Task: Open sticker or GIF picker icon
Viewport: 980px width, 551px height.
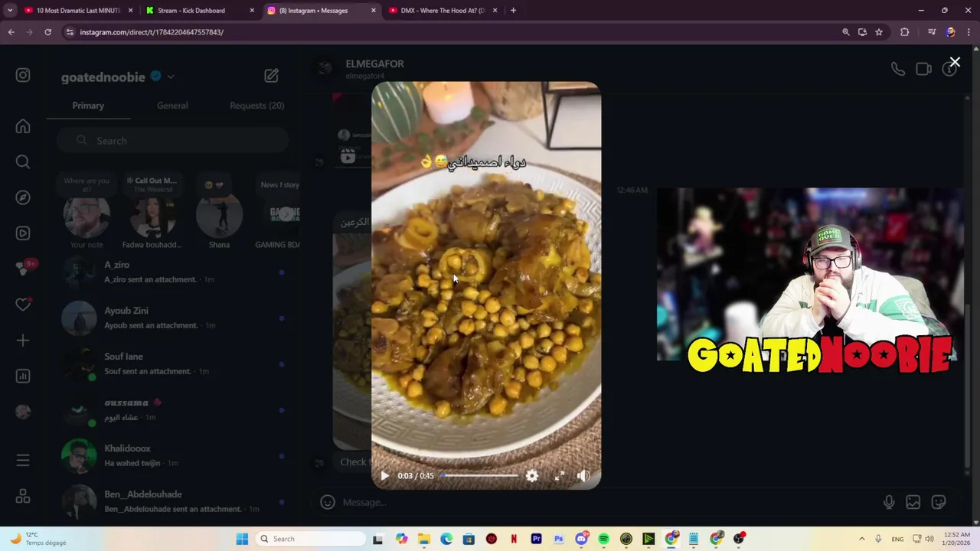Action: pyautogui.click(x=939, y=502)
